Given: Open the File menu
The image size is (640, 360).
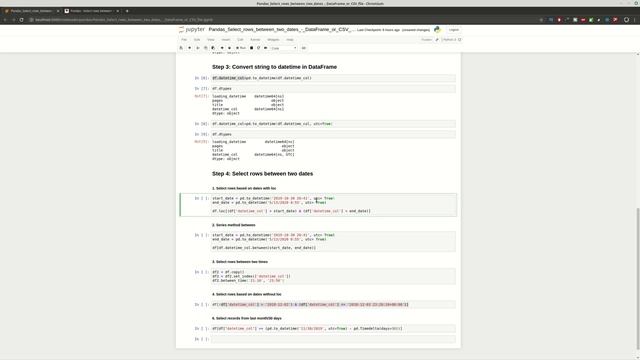Looking at the screenshot, I should 184,40.
